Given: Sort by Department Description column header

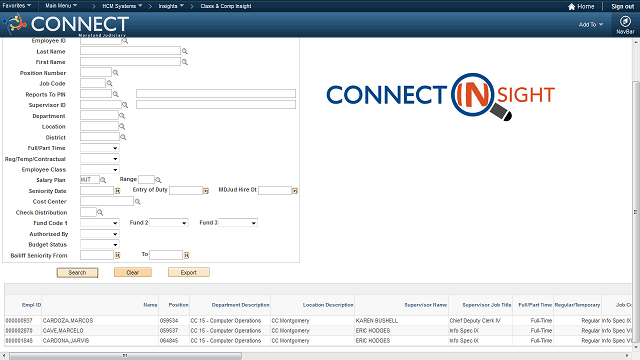Looking at the screenshot, I should click(x=240, y=305).
